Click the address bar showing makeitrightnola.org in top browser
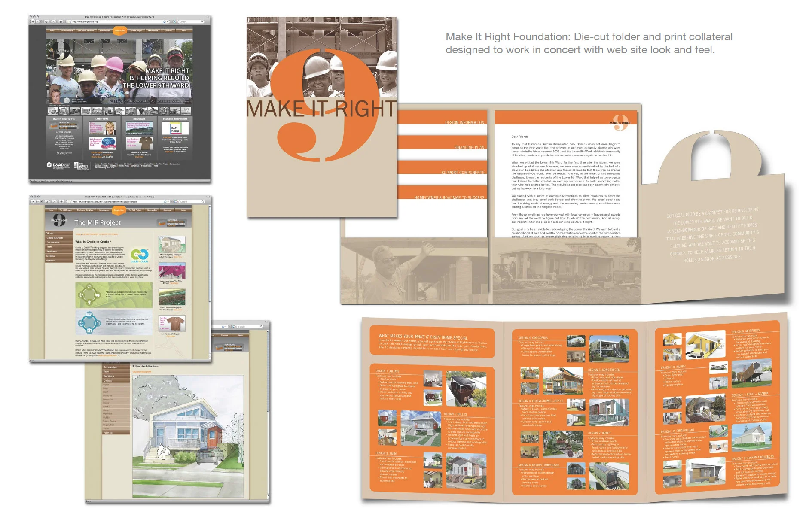The image size is (812, 516). point(118,22)
